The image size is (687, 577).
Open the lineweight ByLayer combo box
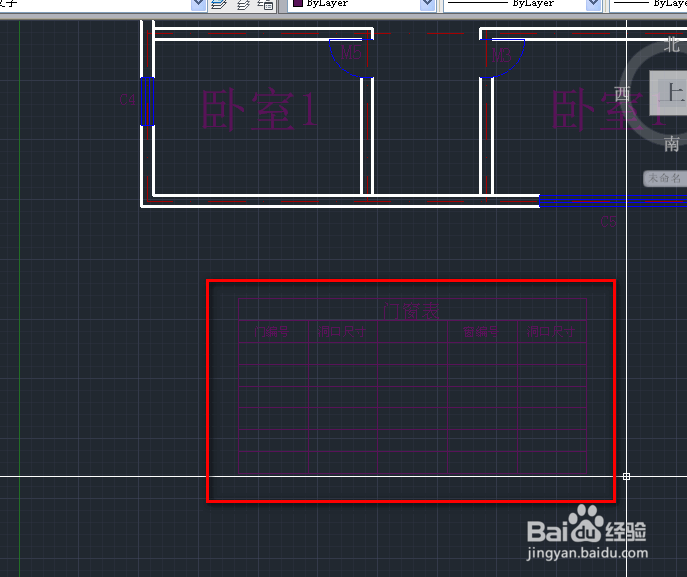pyautogui.click(x=648, y=4)
